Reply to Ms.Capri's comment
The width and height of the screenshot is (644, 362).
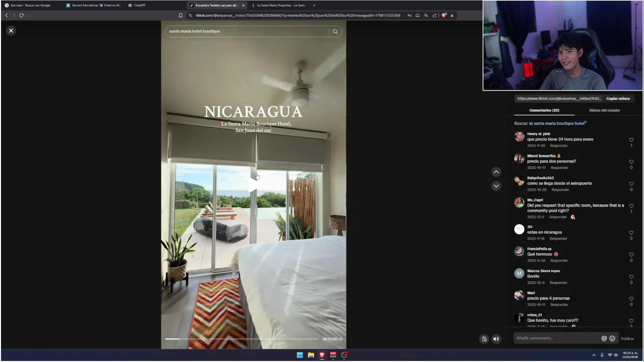558,217
